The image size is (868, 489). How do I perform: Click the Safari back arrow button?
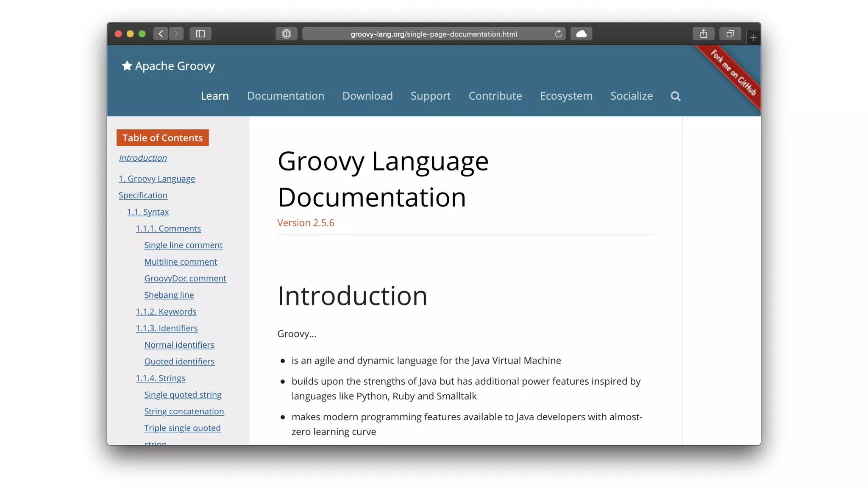click(161, 34)
